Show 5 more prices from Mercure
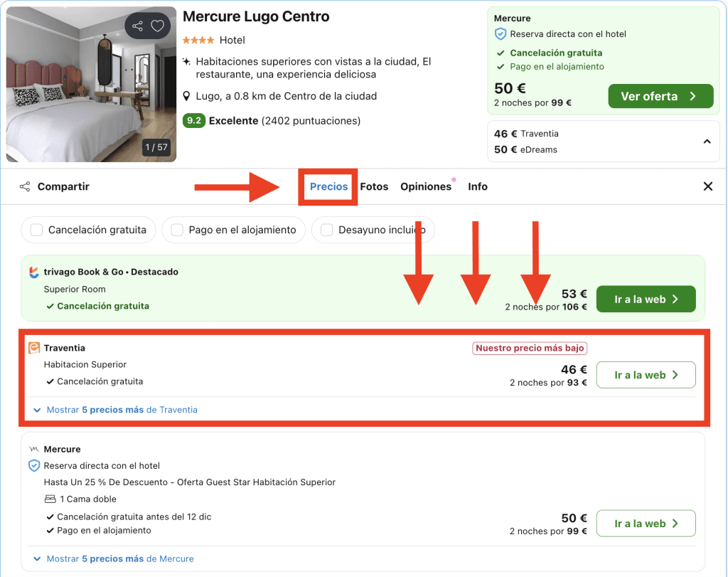Image resolution: width=728 pixels, height=577 pixels. point(119,559)
